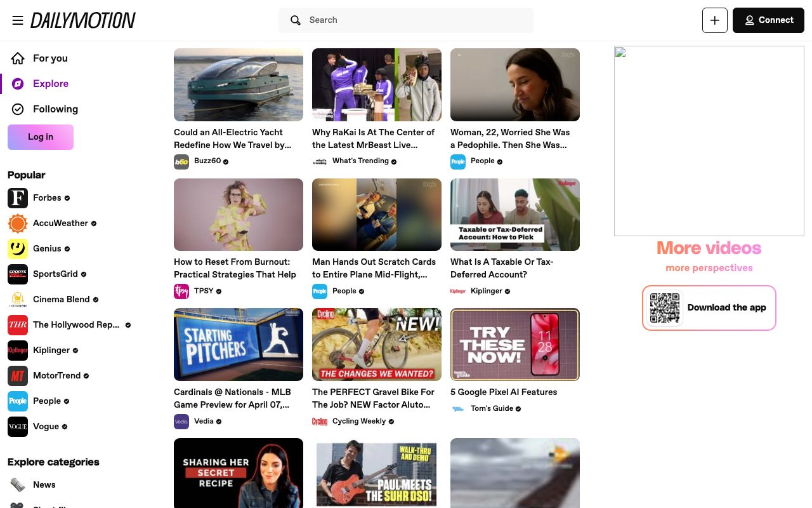Click the Genius smiley logo
The height and width of the screenshot is (508, 812).
[18, 249]
